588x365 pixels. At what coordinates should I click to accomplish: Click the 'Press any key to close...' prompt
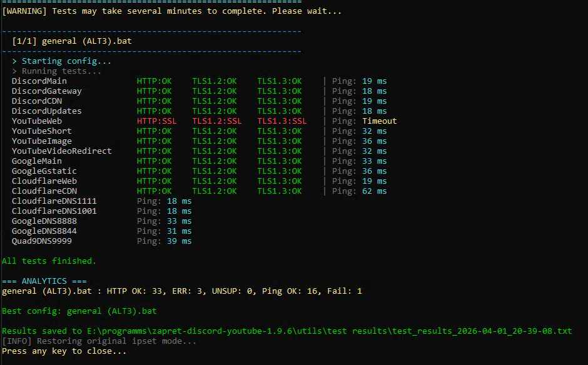(x=64, y=351)
